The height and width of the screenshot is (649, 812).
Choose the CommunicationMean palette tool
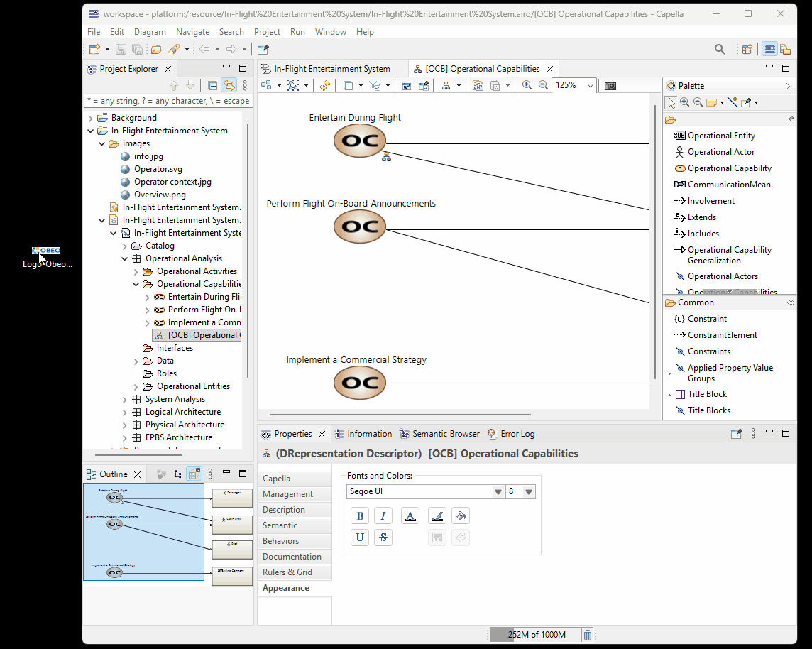coord(728,185)
